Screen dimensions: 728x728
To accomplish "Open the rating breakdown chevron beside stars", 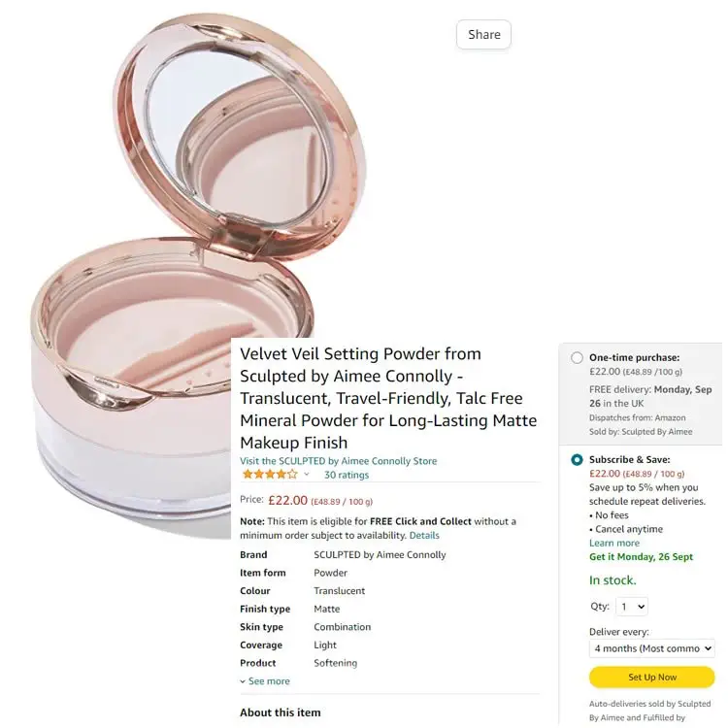I will tap(307, 475).
